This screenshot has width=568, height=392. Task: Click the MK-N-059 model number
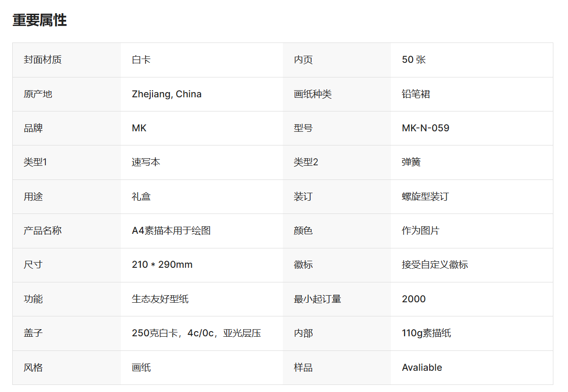425,128
